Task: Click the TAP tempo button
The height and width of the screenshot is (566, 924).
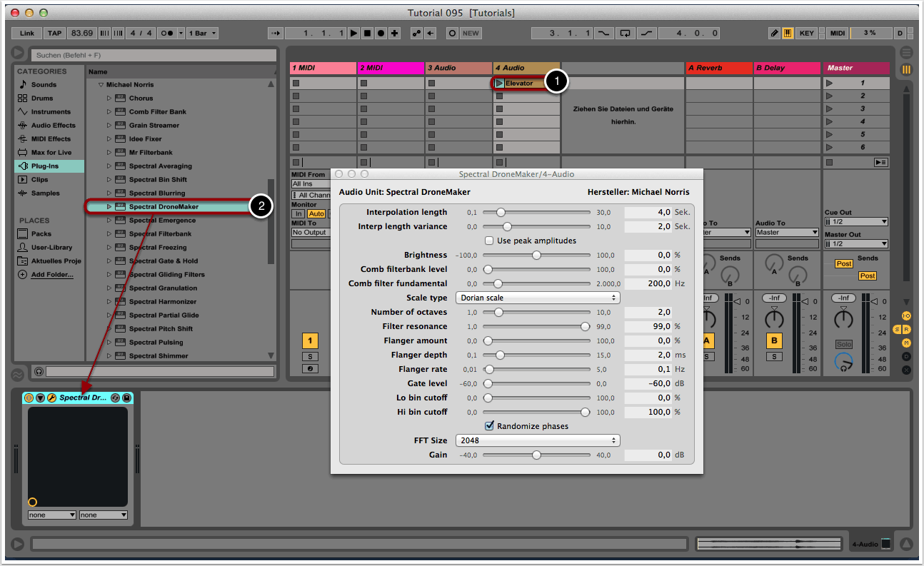Action: click(x=54, y=33)
